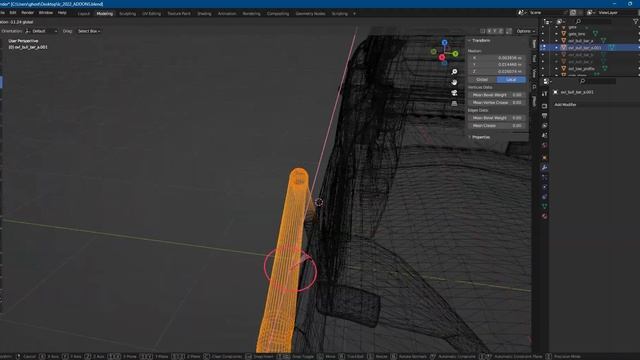The image size is (640, 360).
Task: Click the Median Y value field
Action: pos(497,64)
